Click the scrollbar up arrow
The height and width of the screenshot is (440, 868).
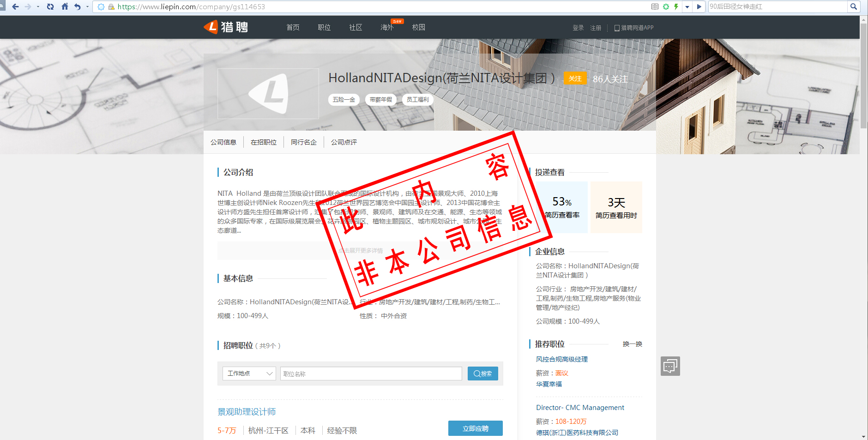tap(863, 19)
